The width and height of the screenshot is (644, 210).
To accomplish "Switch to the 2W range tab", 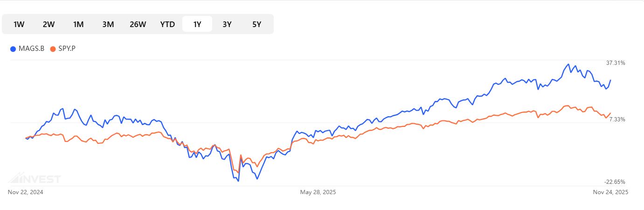I will 48,24.
